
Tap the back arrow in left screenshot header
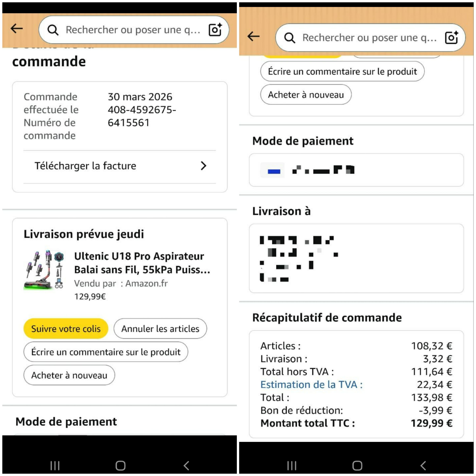coord(17,29)
